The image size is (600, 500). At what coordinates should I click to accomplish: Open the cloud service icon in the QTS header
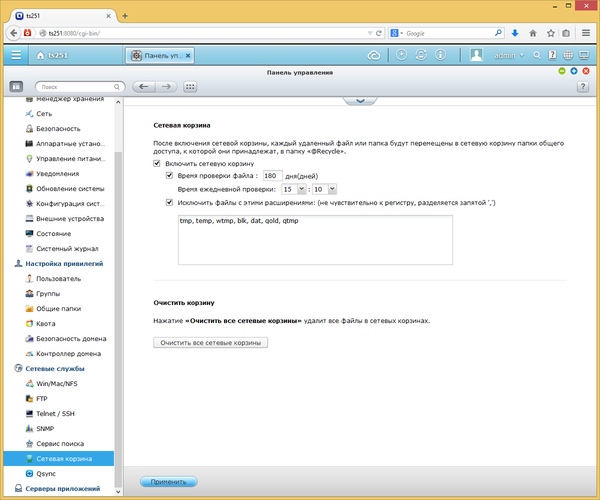click(373, 56)
